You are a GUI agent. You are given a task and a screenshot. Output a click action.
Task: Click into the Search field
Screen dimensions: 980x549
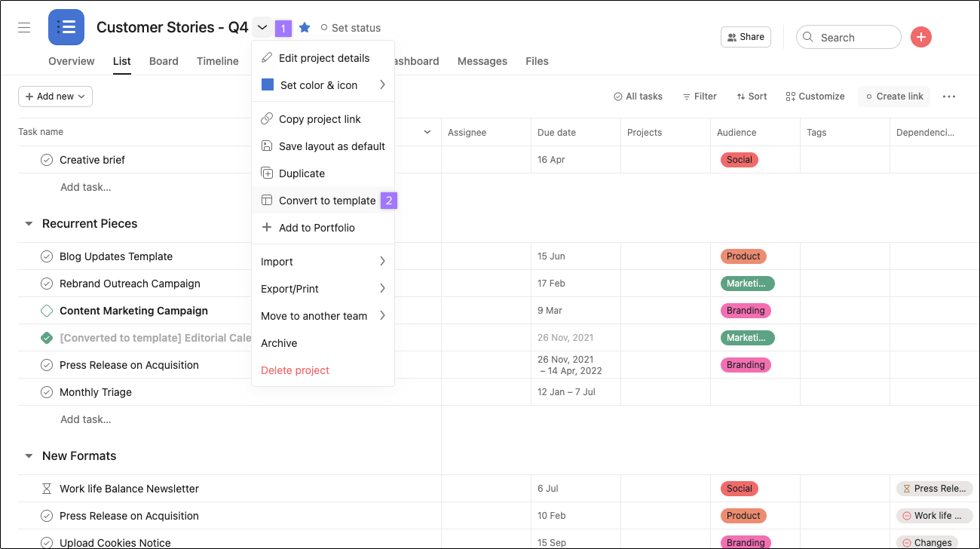click(x=849, y=37)
